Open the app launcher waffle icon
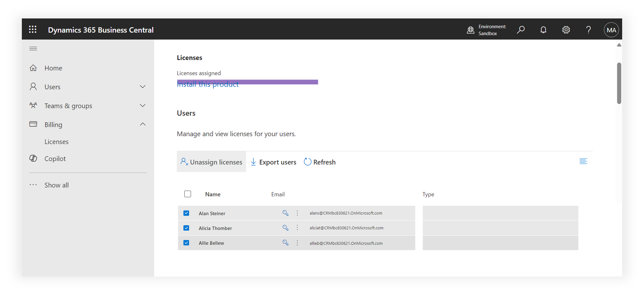The width and height of the screenshot is (644, 295). 32,30
